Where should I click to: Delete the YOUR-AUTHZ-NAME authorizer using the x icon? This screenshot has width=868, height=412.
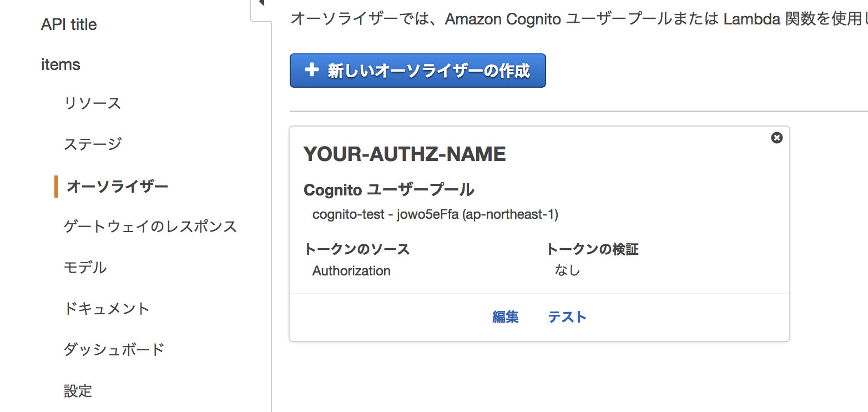pyautogui.click(x=776, y=138)
